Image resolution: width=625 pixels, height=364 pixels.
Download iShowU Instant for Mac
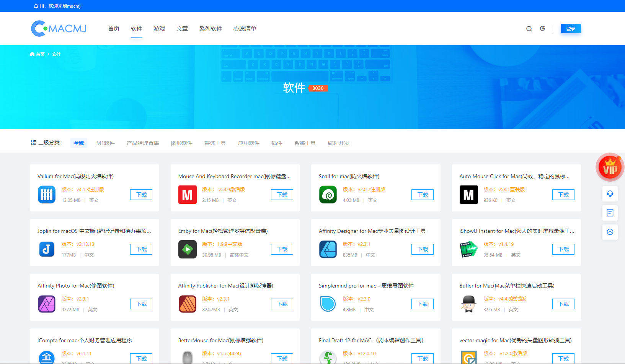(563, 249)
